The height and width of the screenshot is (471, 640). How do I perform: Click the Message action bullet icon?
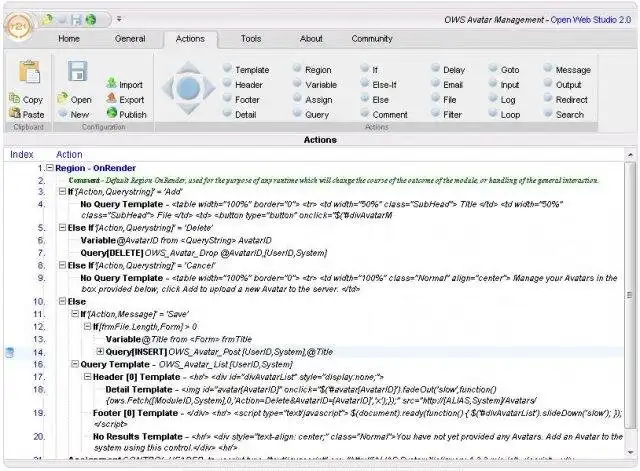548,68
